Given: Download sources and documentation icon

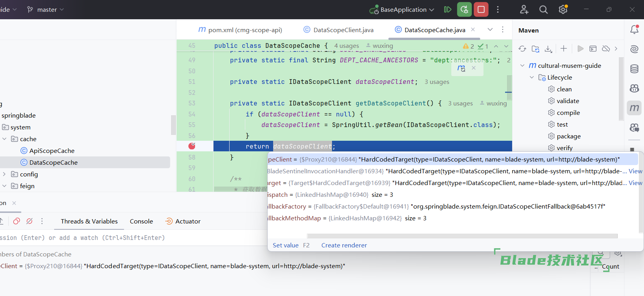Looking at the screenshot, I should click(548, 49).
